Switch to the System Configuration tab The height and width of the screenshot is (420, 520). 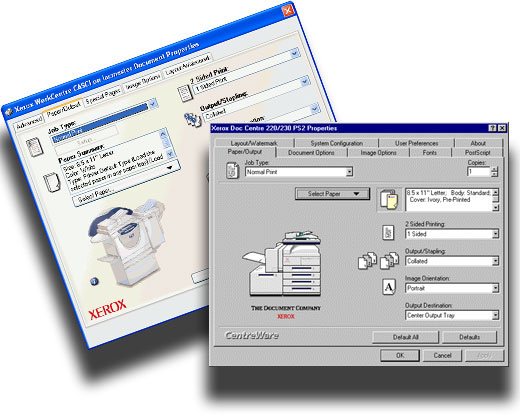pos(336,143)
